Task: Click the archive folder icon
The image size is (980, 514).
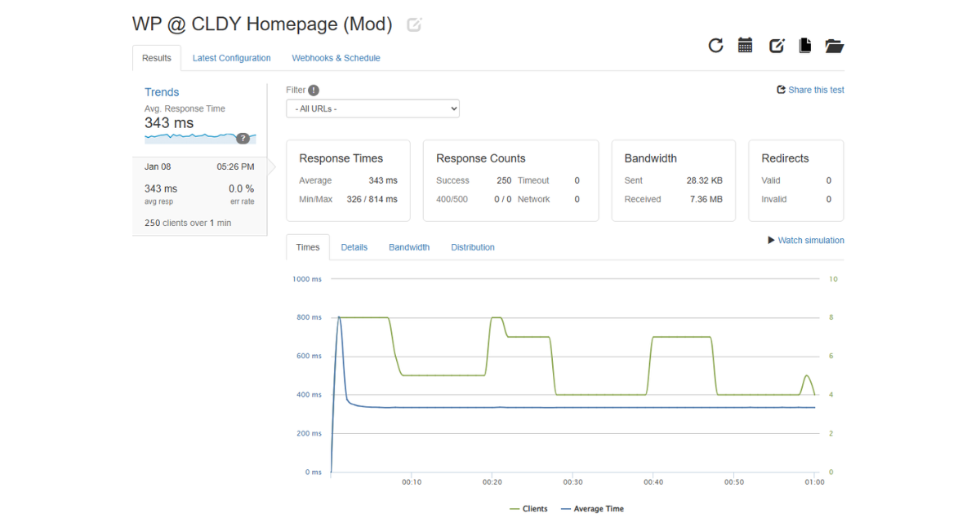Action: coord(834,46)
